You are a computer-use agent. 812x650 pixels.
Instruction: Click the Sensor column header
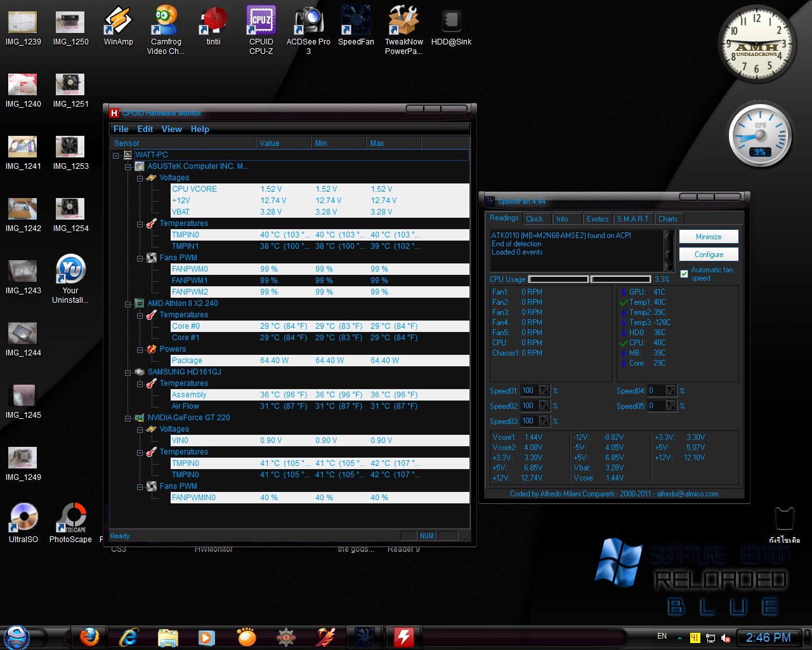pyautogui.click(x=183, y=143)
